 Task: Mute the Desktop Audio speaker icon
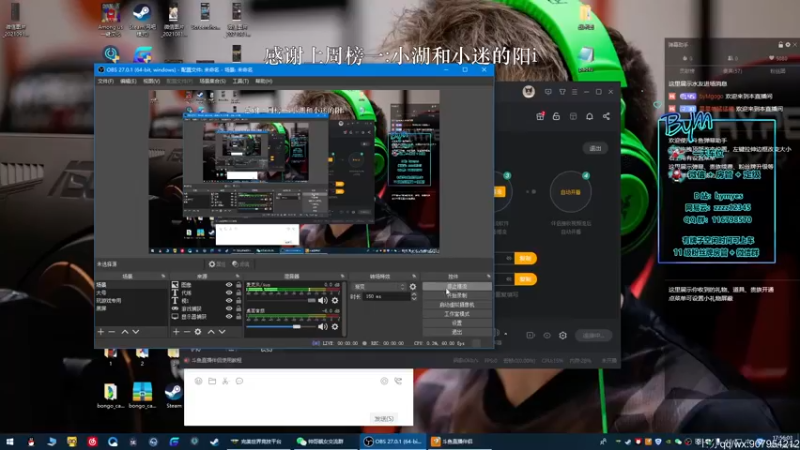point(323,327)
